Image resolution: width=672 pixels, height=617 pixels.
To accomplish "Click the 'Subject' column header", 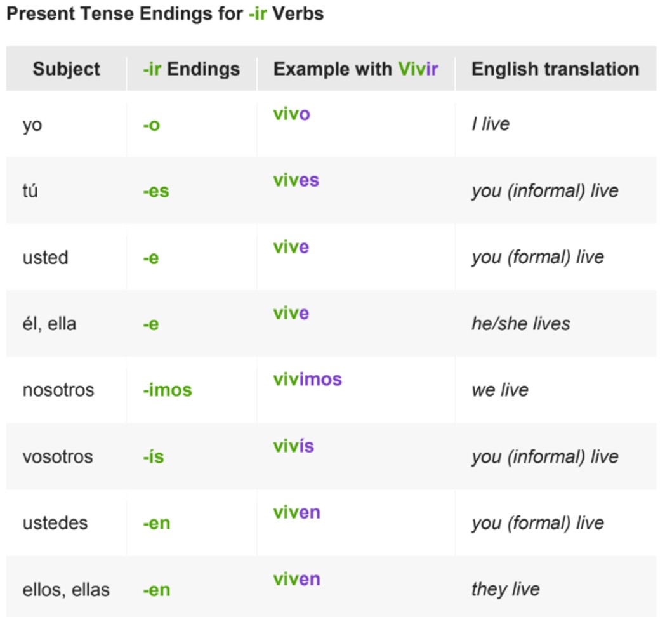I will click(66, 69).
